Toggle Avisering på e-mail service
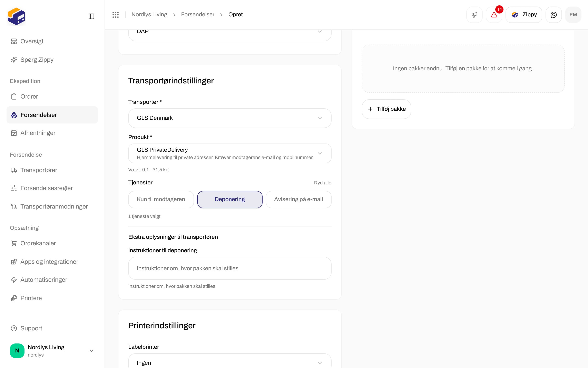This screenshot has width=588, height=368. pyautogui.click(x=298, y=199)
